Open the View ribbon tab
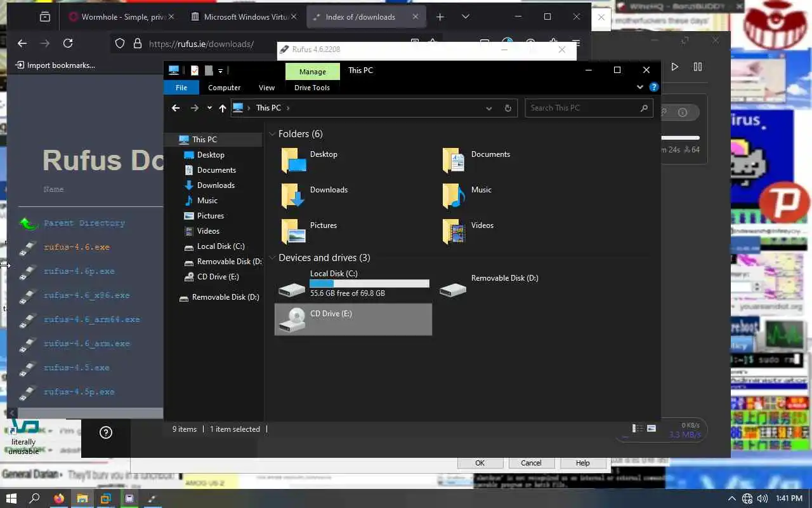The height and width of the screenshot is (508, 812). point(266,88)
